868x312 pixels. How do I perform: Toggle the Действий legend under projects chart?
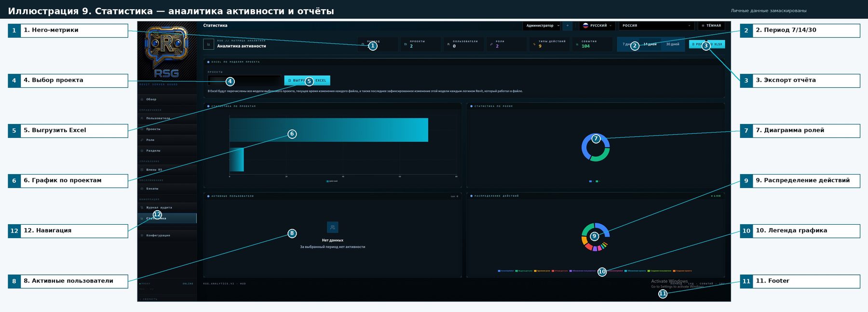(x=332, y=181)
